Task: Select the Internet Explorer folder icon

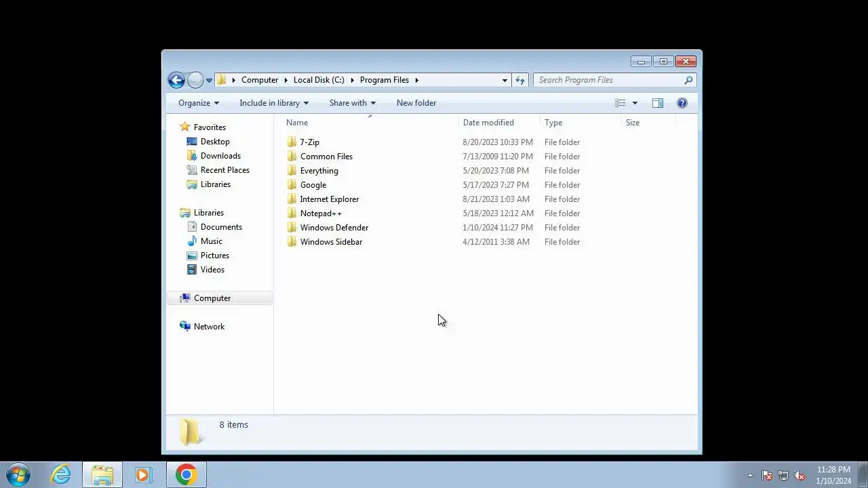Action: point(292,199)
